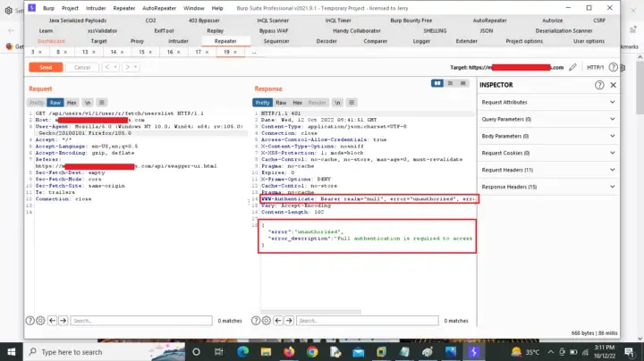Viewport: 644px width, 361px height.
Task: Switch response view to Render
Action: 317,103
